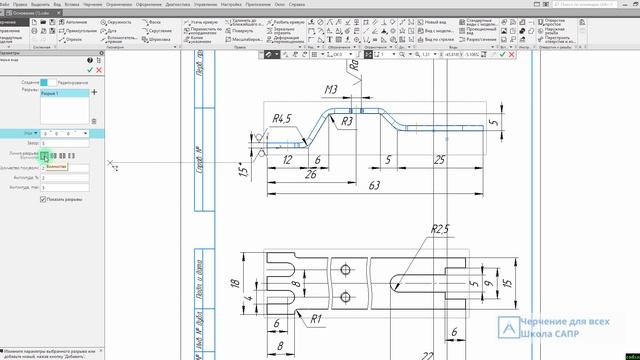Click the print icon in Системная group
The height and width of the screenshot is (360, 640).
34,31
